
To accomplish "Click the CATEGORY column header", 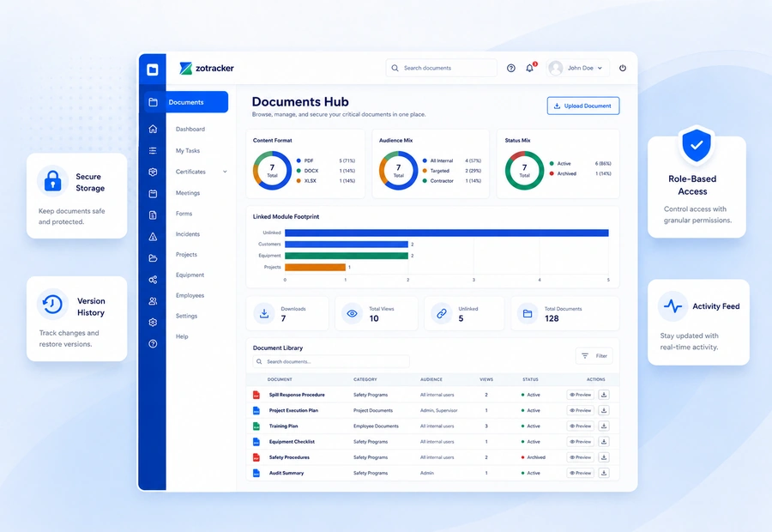I will click(365, 379).
